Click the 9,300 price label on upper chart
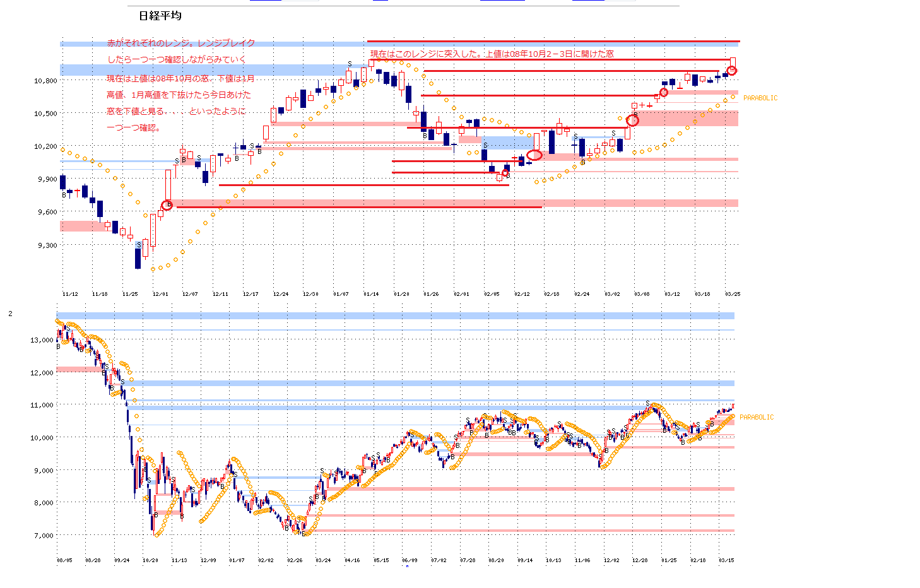This screenshot has height=588, width=920. pos(47,245)
